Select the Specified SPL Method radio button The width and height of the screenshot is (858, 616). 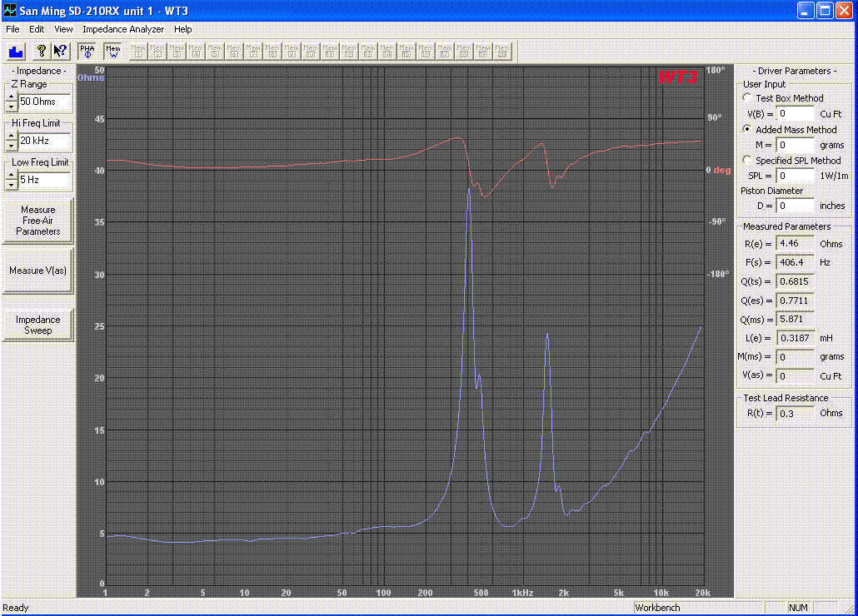coord(747,160)
